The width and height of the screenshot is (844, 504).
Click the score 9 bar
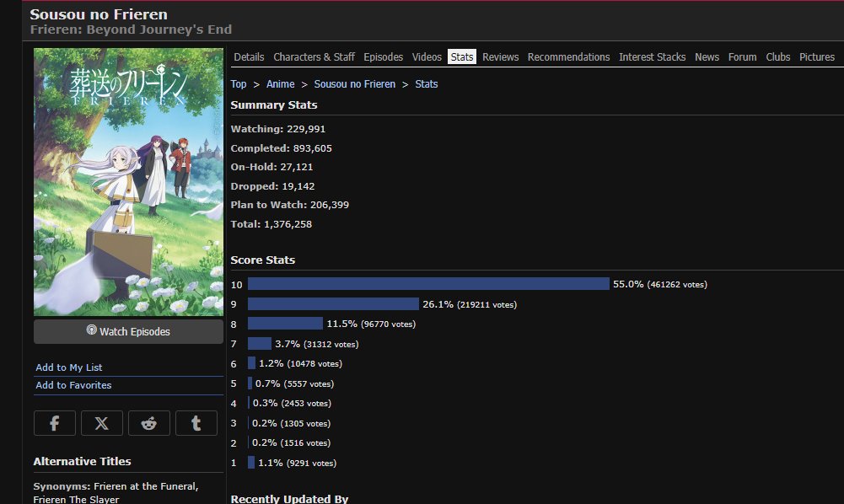pyautogui.click(x=333, y=304)
